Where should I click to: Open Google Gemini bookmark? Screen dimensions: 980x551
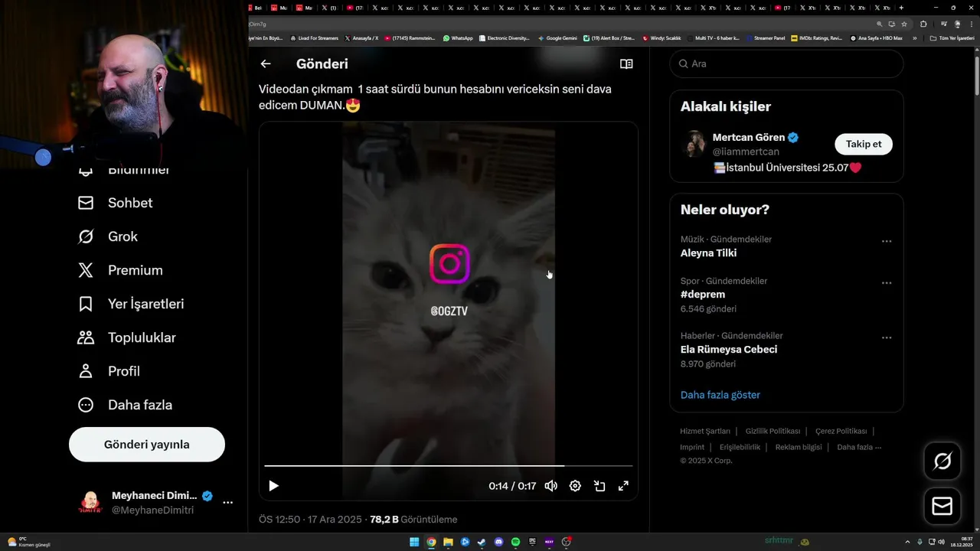coord(557,38)
